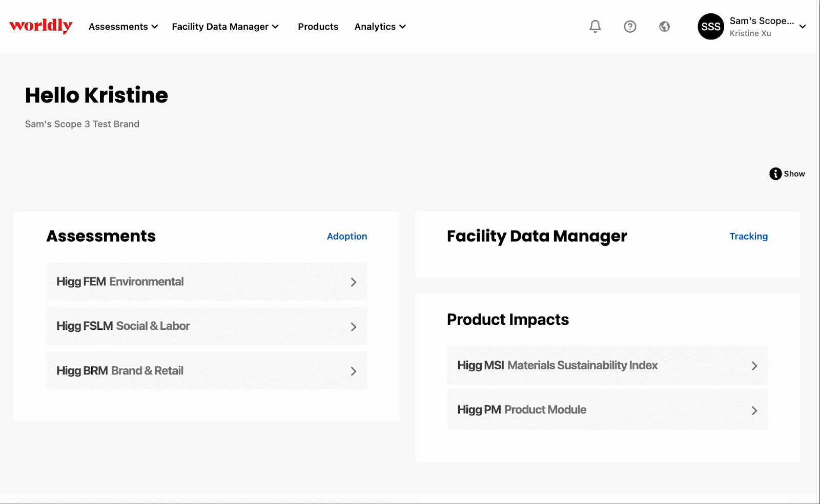Click the Hello Kristine heading

(96, 95)
